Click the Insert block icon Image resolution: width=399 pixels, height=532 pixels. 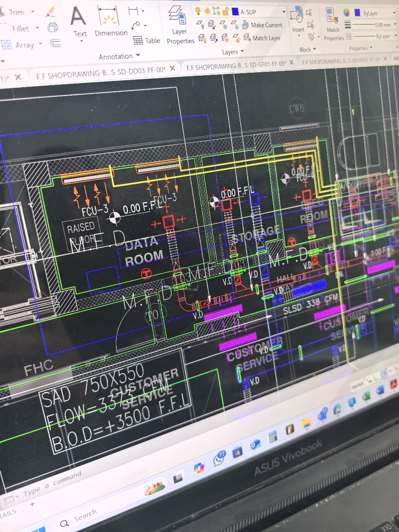pyautogui.click(x=297, y=20)
